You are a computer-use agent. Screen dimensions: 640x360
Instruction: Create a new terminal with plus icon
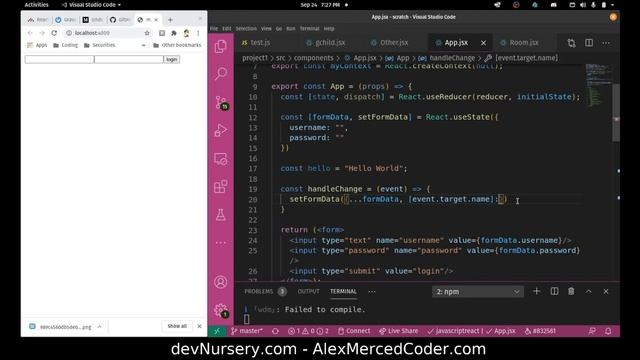click(x=536, y=291)
